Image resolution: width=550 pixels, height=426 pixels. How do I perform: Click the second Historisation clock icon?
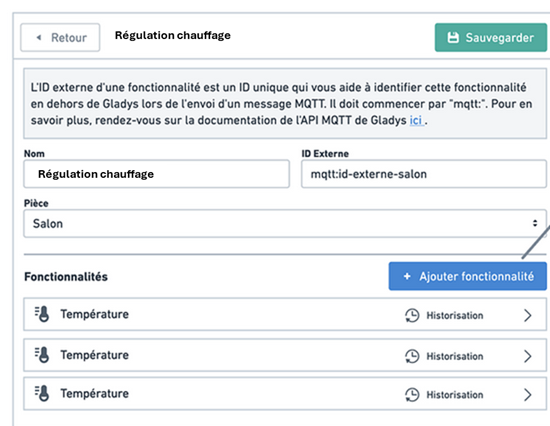click(412, 356)
